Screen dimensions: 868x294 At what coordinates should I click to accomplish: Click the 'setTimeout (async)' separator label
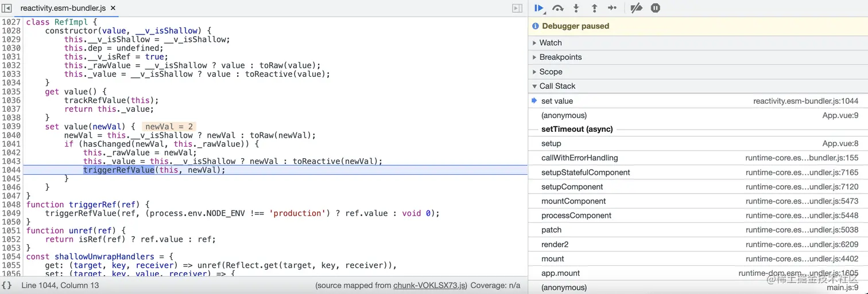click(x=577, y=129)
